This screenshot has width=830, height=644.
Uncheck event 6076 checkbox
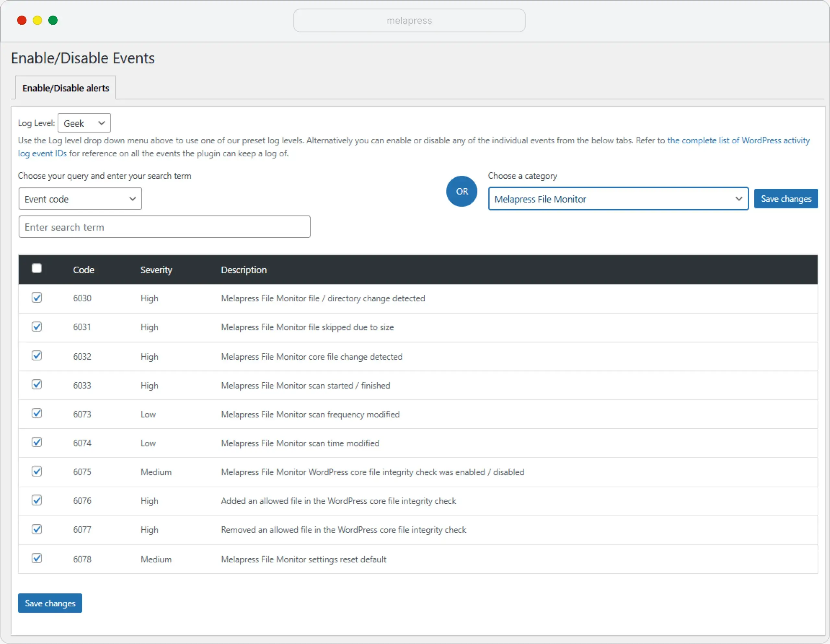(x=37, y=500)
